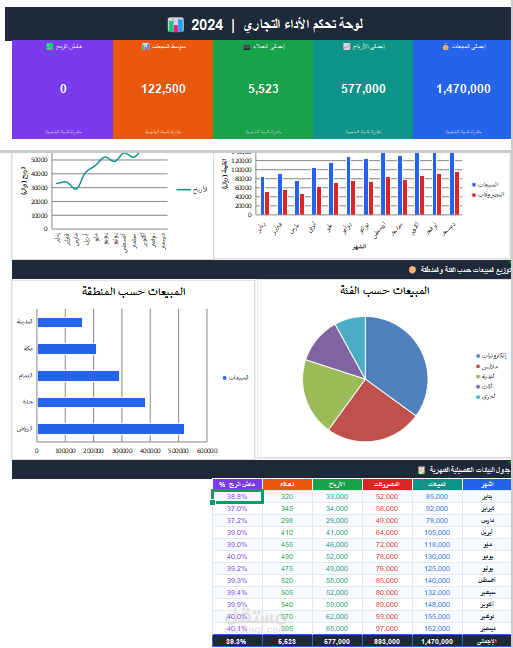
Task: Click the shortest bar for Madinah region
Action: [60, 322]
